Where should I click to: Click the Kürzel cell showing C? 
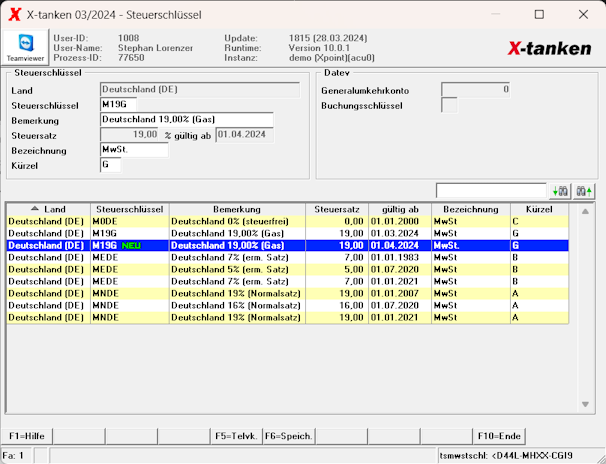(539, 221)
